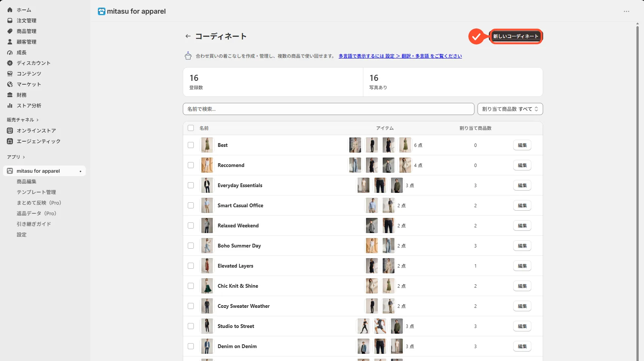Click the 名前で検索 search field

[x=328, y=109]
